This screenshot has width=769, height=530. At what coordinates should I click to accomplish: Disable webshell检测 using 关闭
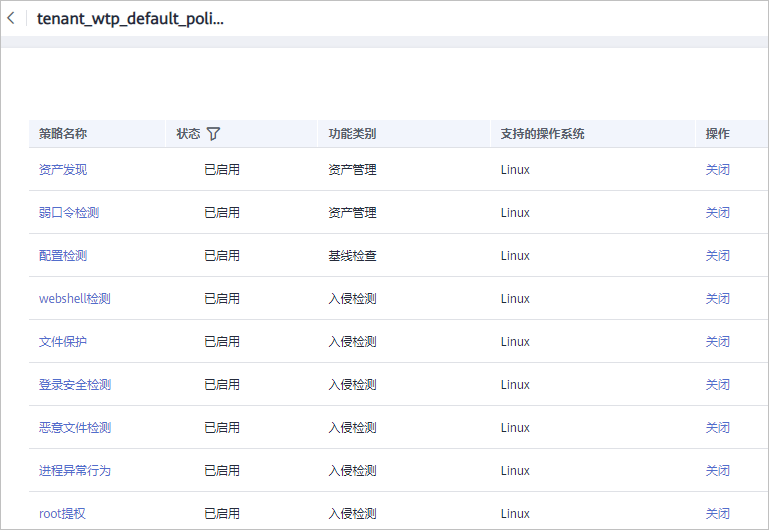click(718, 299)
